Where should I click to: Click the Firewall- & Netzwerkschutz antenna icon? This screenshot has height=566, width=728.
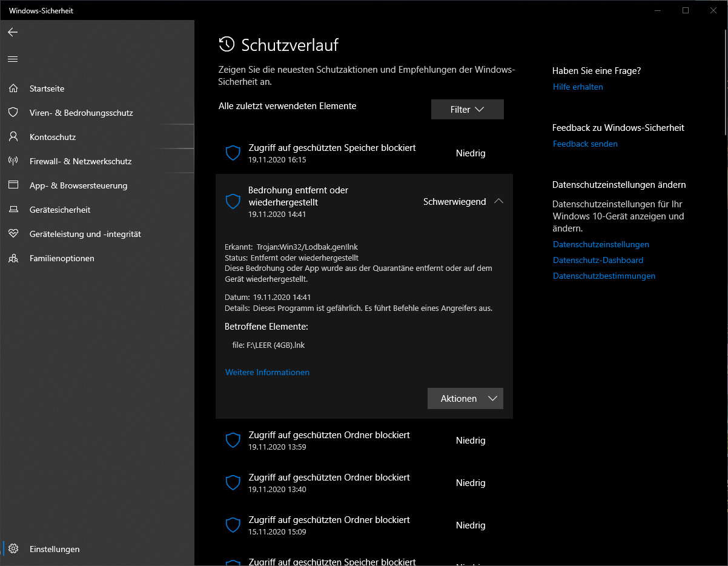tap(13, 161)
